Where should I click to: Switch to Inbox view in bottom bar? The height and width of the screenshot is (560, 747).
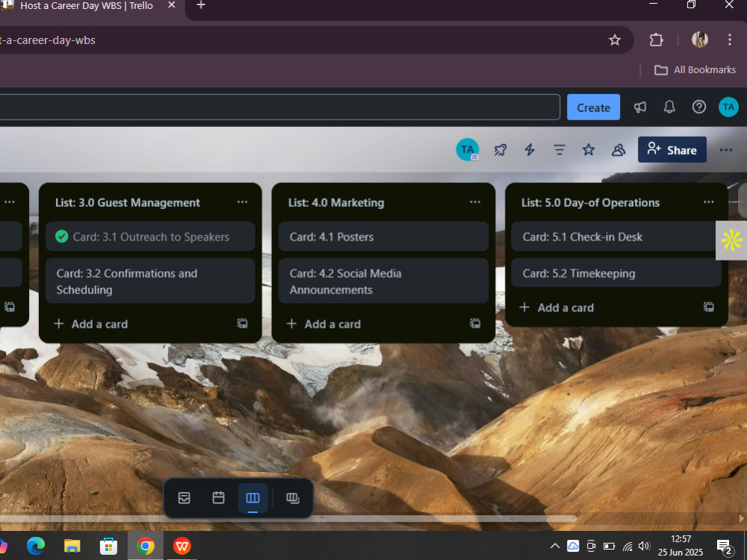(184, 498)
